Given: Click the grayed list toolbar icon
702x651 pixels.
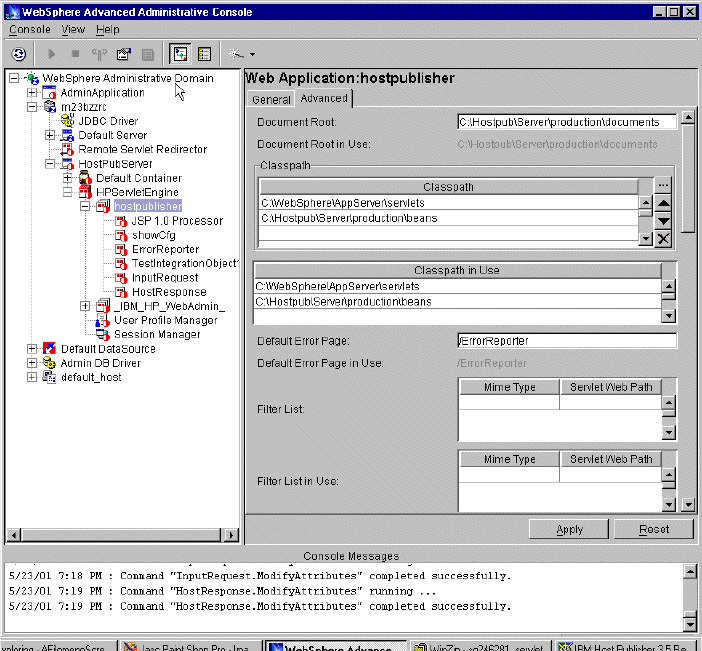Looking at the screenshot, I should [x=148, y=55].
